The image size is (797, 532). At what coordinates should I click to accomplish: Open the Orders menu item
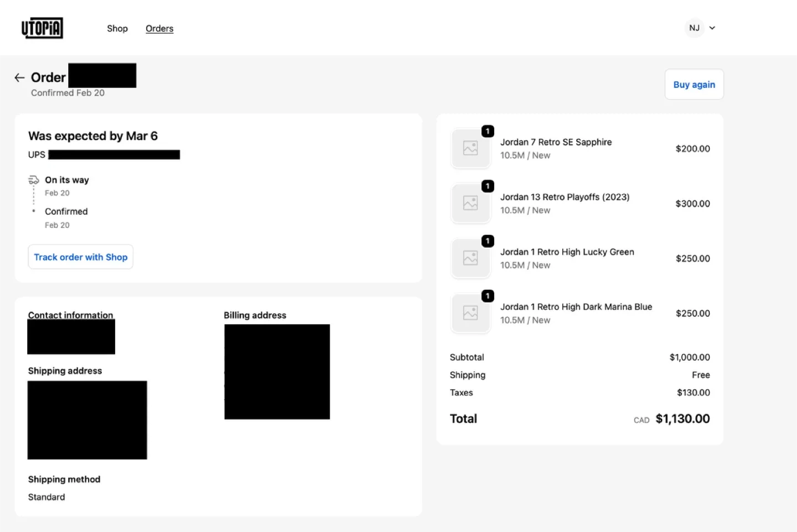pos(159,28)
